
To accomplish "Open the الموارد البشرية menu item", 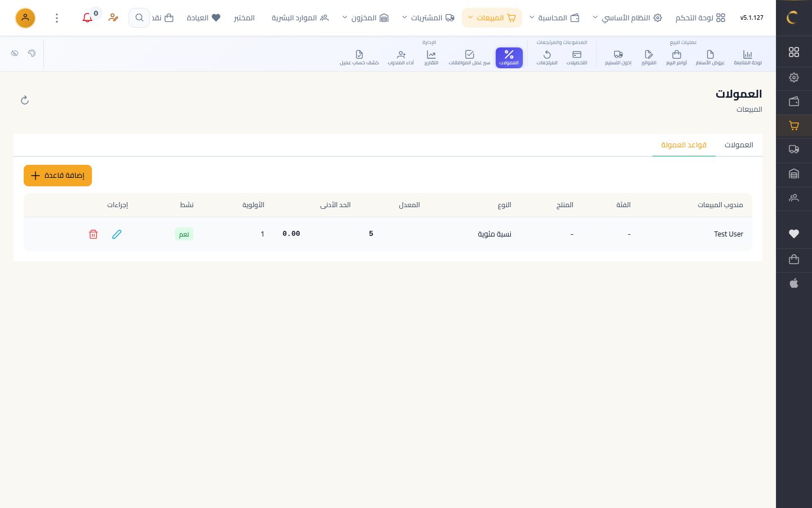I will point(300,18).
